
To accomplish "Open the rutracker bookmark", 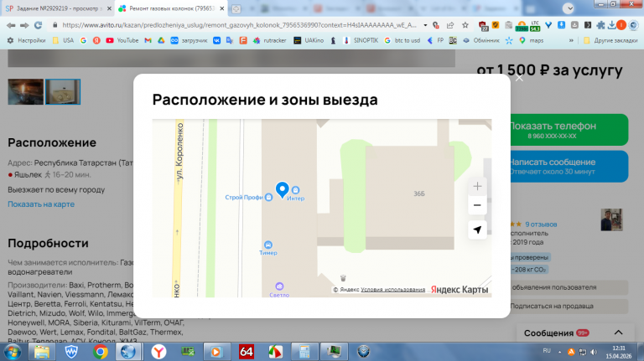I will (270, 40).
